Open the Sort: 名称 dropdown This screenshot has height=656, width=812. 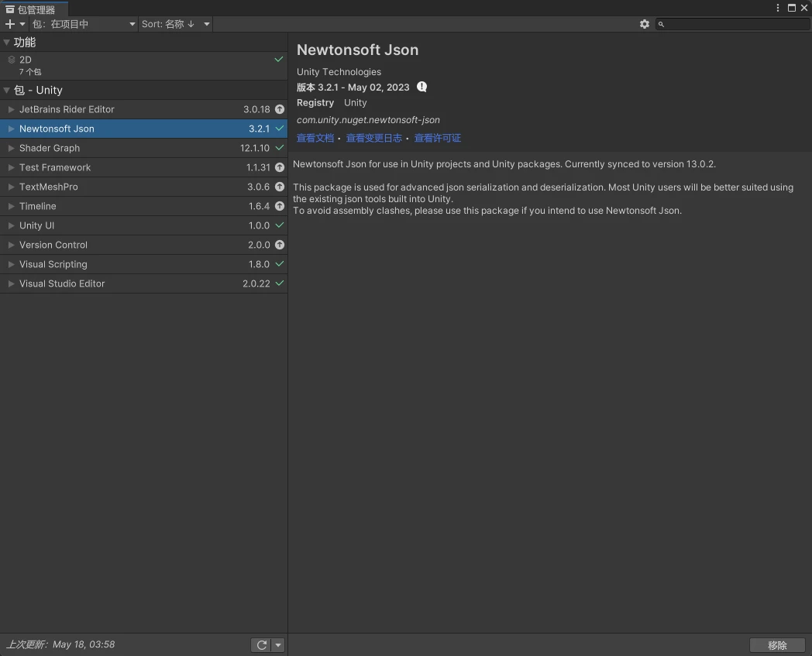[x=175, y=24]
